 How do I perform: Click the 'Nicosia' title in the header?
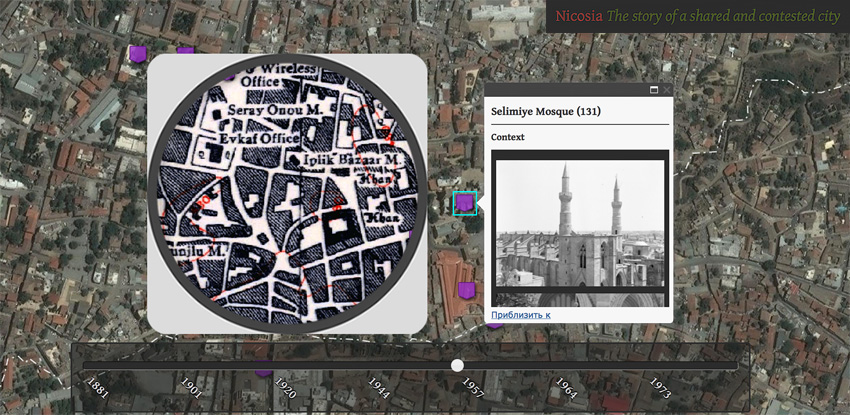tap(579, 15)
